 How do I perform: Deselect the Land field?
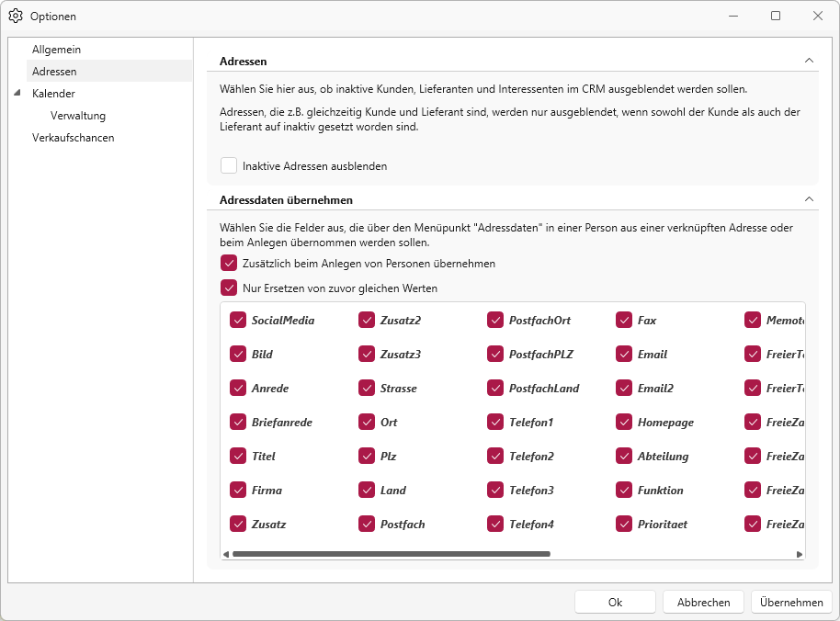[x=367, y=490]
